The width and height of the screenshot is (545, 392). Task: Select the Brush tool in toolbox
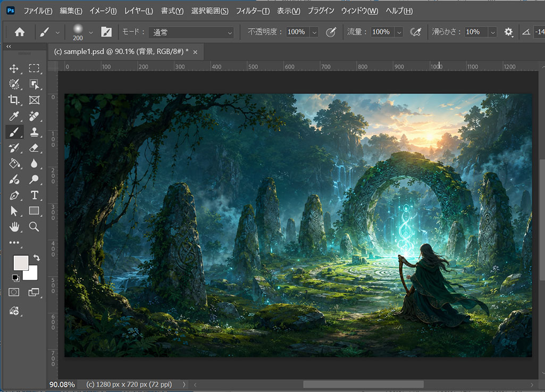tap(14, 132)
